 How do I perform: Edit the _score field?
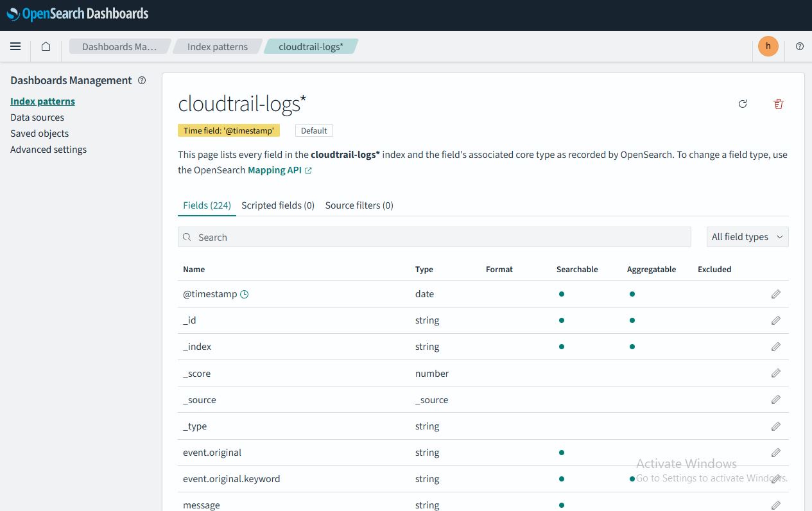pos(775,373)
